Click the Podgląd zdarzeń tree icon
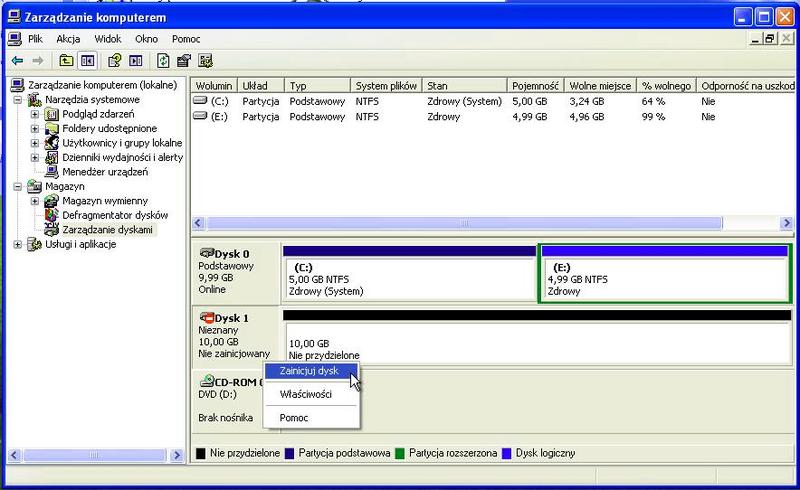This screenshot has width=800, height=490. (52, 114)
